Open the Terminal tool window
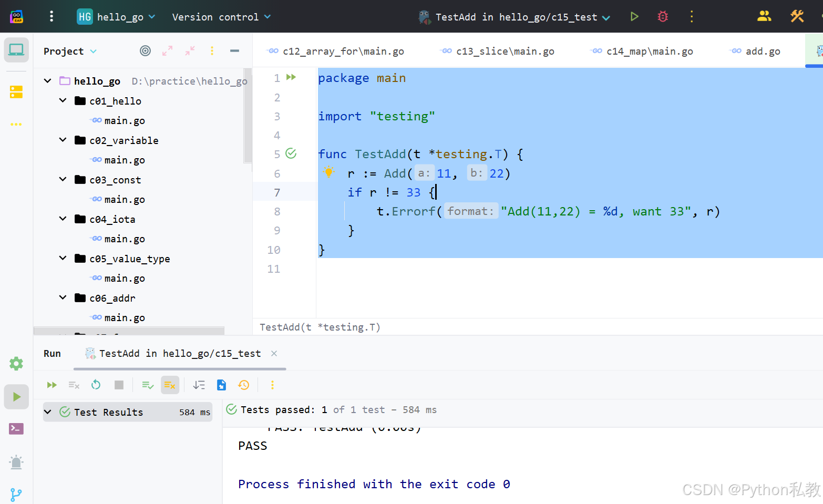Screen dimensions: 823x504 (16, 429)
